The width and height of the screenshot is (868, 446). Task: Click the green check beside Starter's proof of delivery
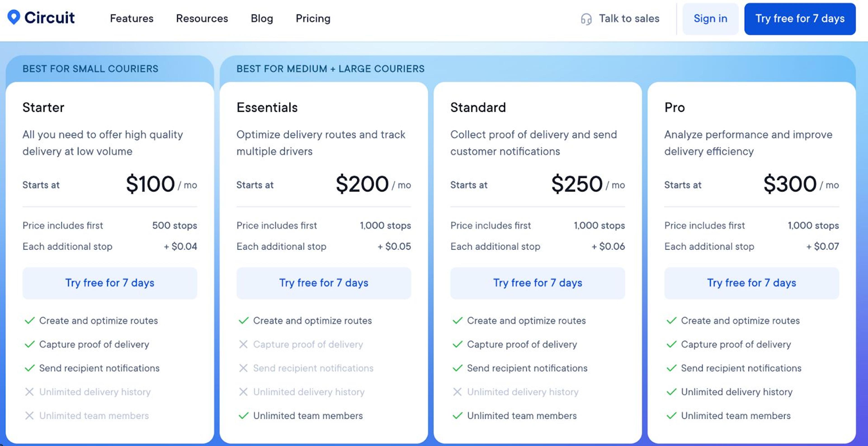[30, 344]
